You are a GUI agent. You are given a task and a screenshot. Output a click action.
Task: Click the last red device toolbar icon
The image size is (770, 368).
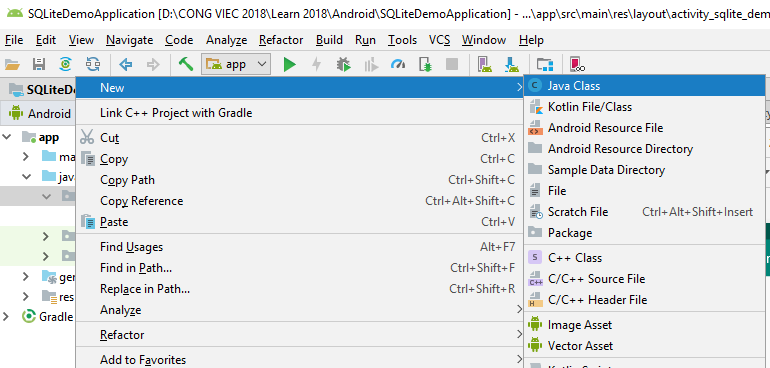point(577,64)
